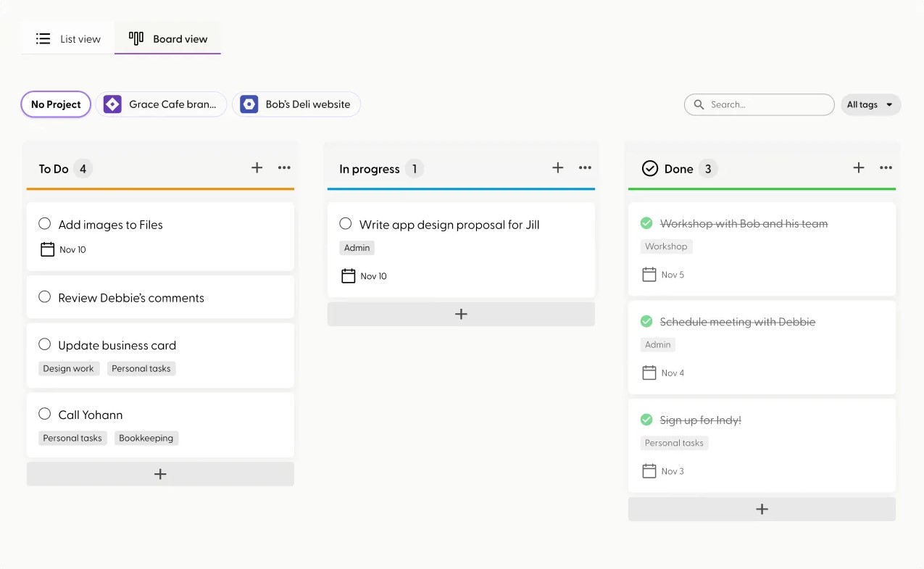Open options menu for the To Do column

284,167
